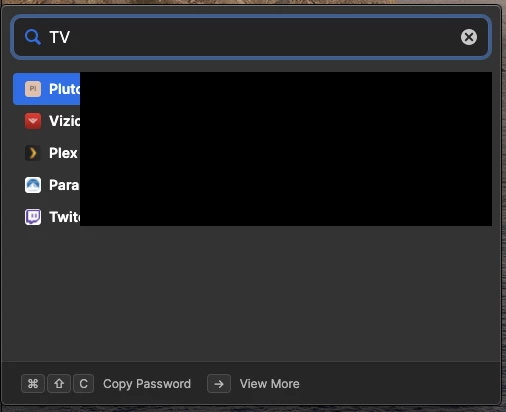Image resolution: width=506 pixels, height=412 pixels.
Task: Click the empty panel area below Twitch
Action: coord(251,293)
